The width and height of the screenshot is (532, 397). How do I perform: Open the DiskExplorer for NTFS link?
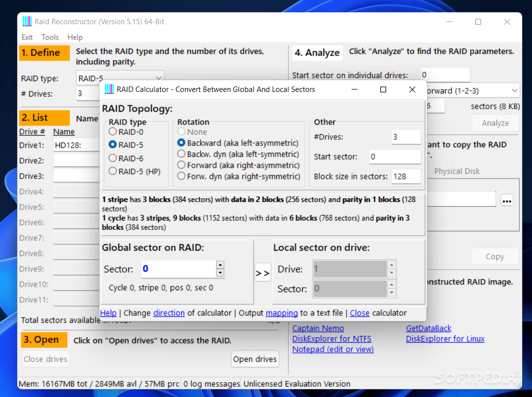331,339
